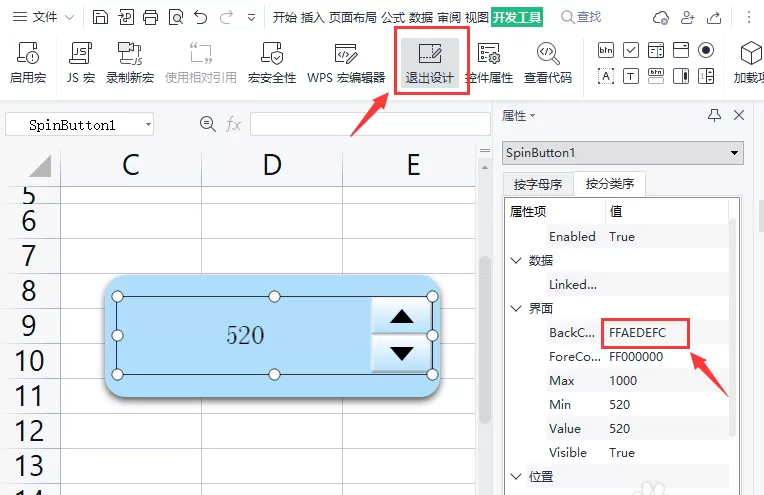This screenshot has width=764, height=495.
Task: Open the 属性 panel title dropdown
Action: 518,116
